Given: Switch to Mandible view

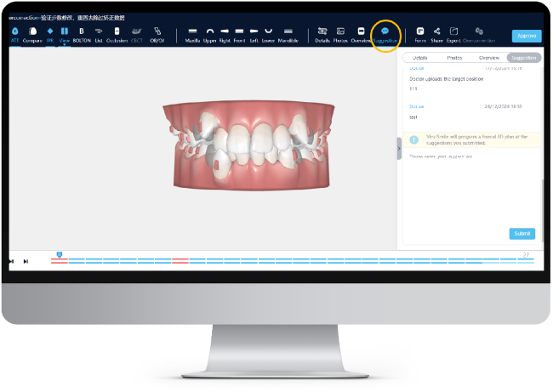Looking at the screenshot, I should coord(289,33).
